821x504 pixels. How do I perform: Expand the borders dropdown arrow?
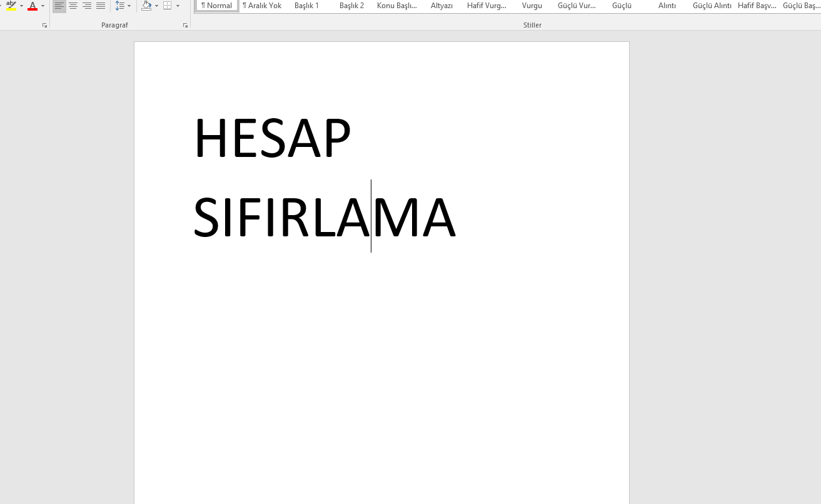click(x=178, y=6)
